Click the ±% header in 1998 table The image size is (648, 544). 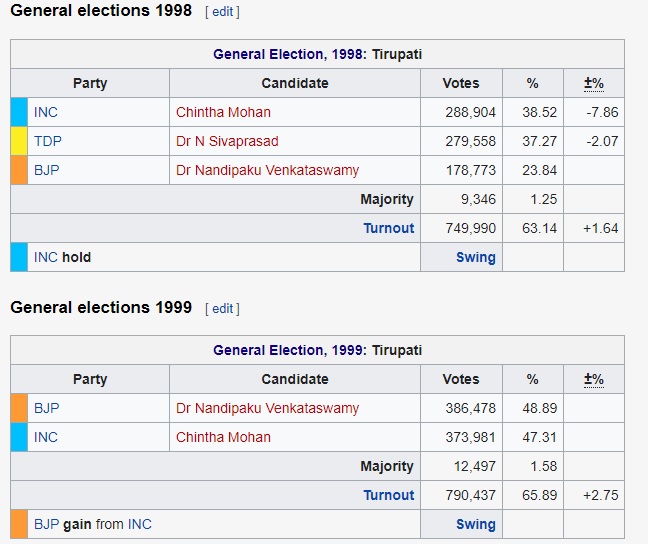[593, 84]
